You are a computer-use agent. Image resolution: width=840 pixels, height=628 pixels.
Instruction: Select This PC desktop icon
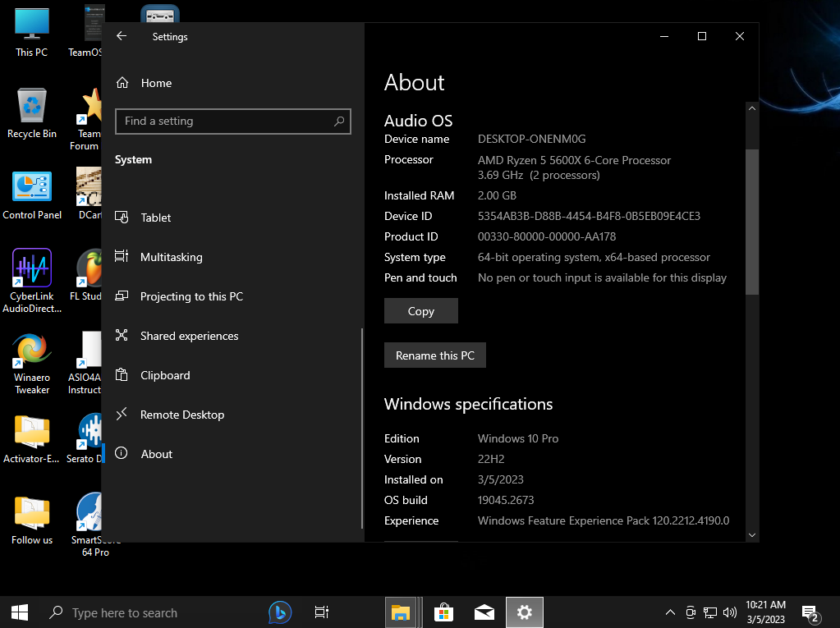31,32
